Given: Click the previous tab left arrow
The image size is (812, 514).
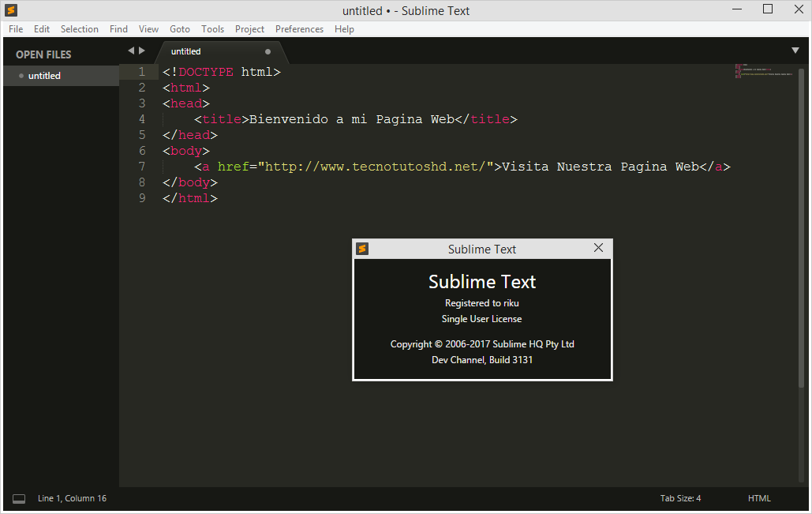Looking at the screenshot, I should click(x=131, y=51).
